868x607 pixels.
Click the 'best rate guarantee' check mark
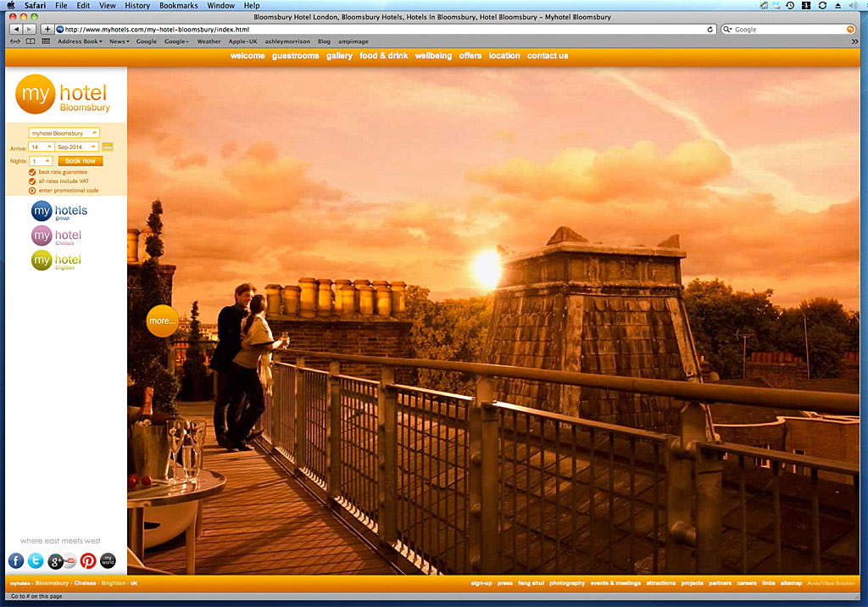click(x=32, y=171)
